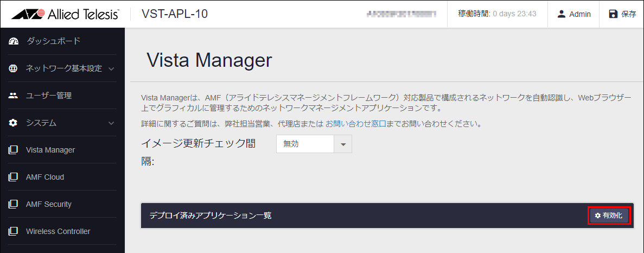The image size is (644, 253).
Task: Open ユーザー管理 menu item
Action: 49,96
